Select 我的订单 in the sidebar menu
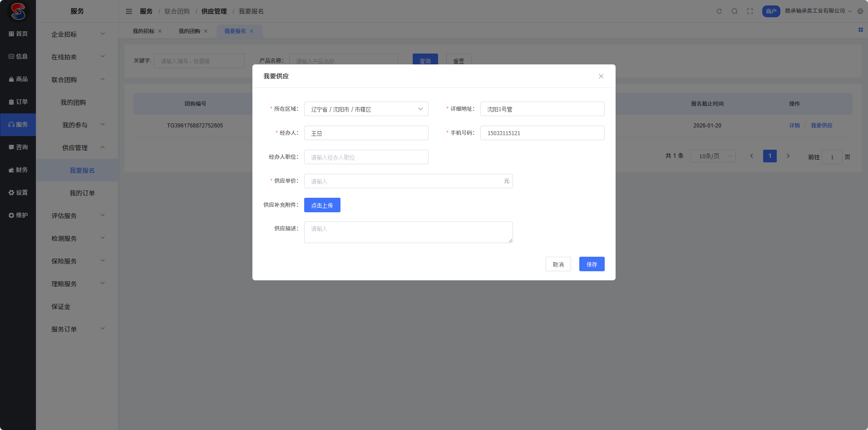 click(x=82, y=193)
